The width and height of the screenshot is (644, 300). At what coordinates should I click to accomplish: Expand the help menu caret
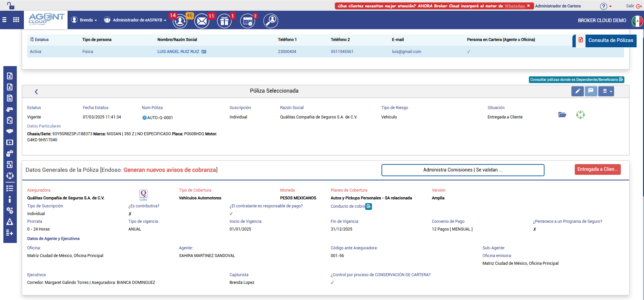pyautogui.click(x=610, y=6)
